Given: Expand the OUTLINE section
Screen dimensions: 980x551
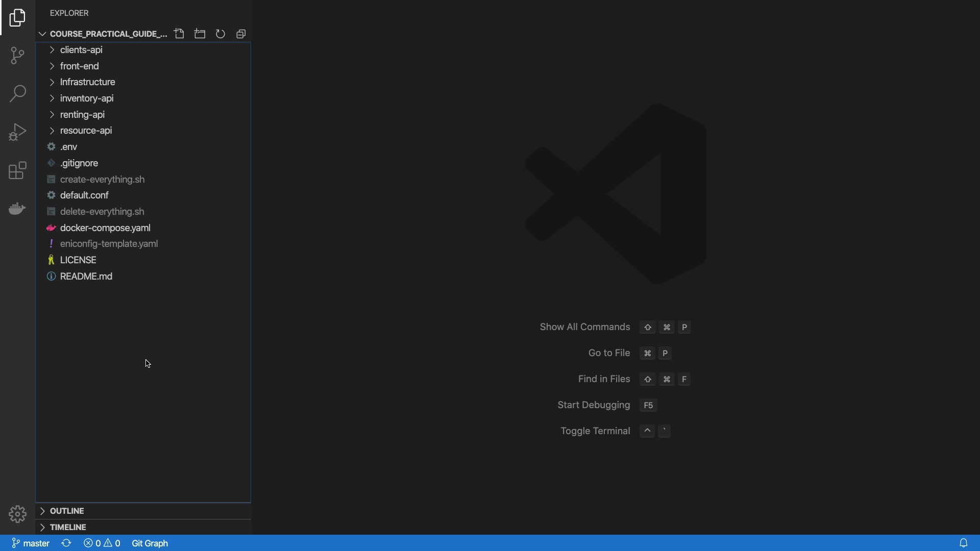Looking at the screenshot, I should coord(67,511).
